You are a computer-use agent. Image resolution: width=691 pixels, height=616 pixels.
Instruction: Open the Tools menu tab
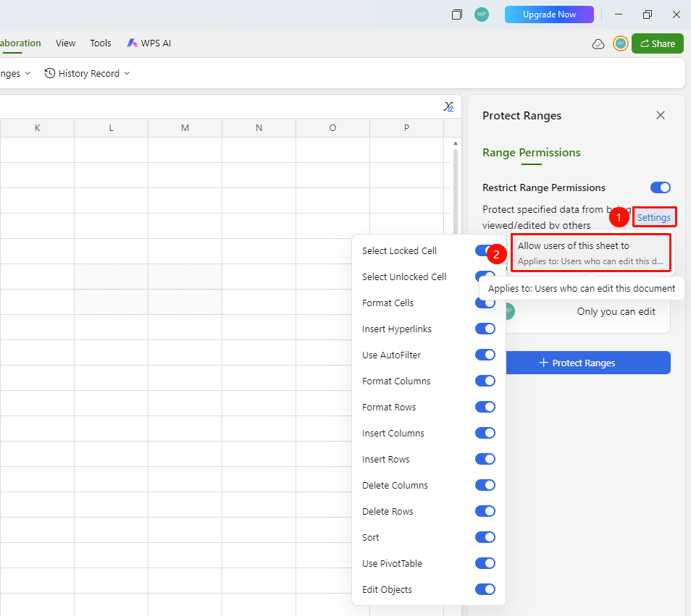point(101,43)
